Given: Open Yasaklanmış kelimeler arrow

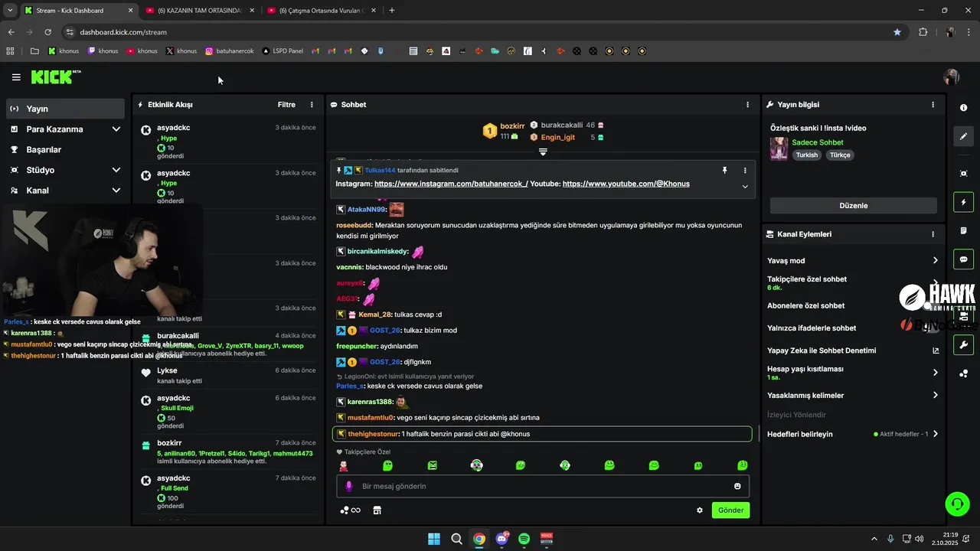Looking at the screenshot, I should point(935,396).
